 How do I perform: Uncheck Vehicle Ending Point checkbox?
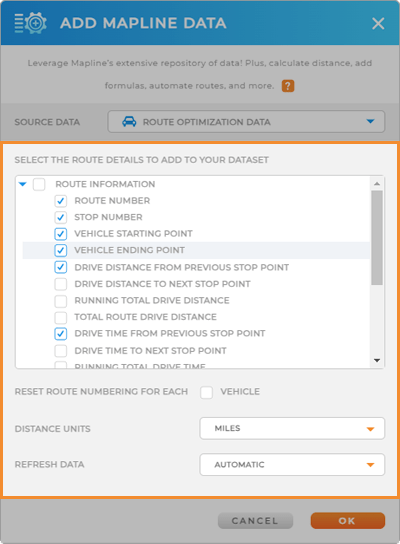(61, 250)
